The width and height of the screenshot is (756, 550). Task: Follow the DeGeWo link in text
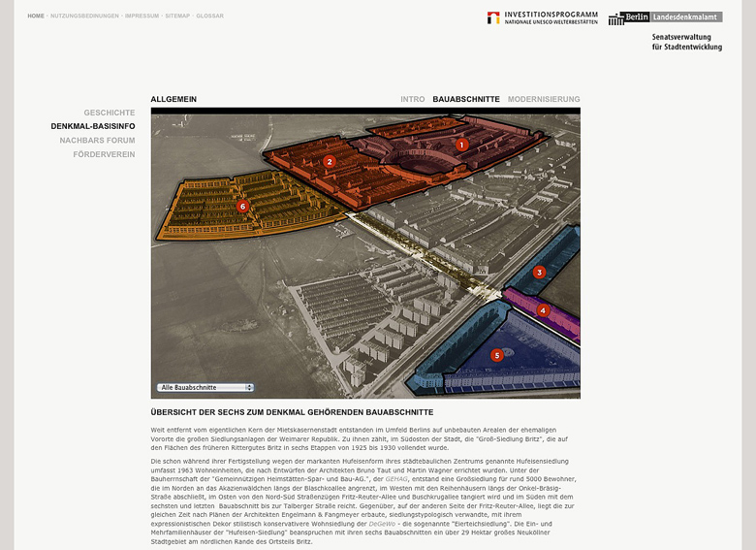coord(382,524)
